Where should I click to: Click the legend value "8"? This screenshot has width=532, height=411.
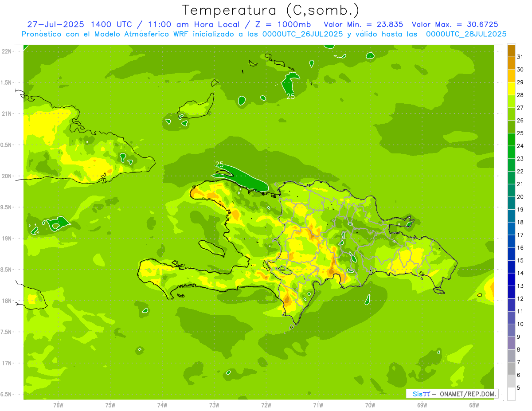coord(519,349)
